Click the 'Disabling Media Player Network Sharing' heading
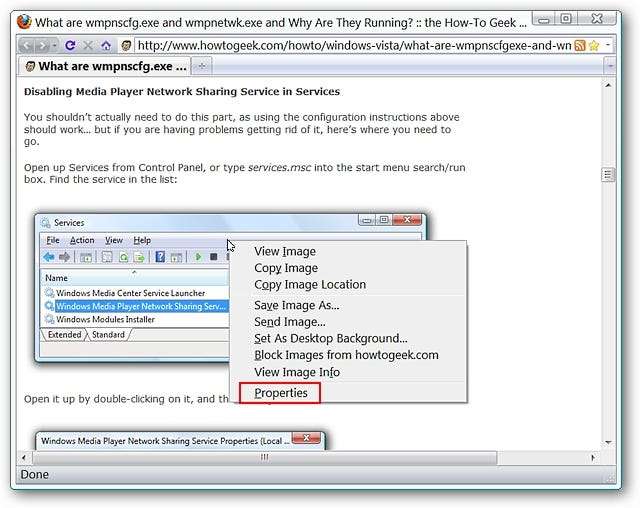This screenshot has height=508, width=640. [x=182, y=91]
